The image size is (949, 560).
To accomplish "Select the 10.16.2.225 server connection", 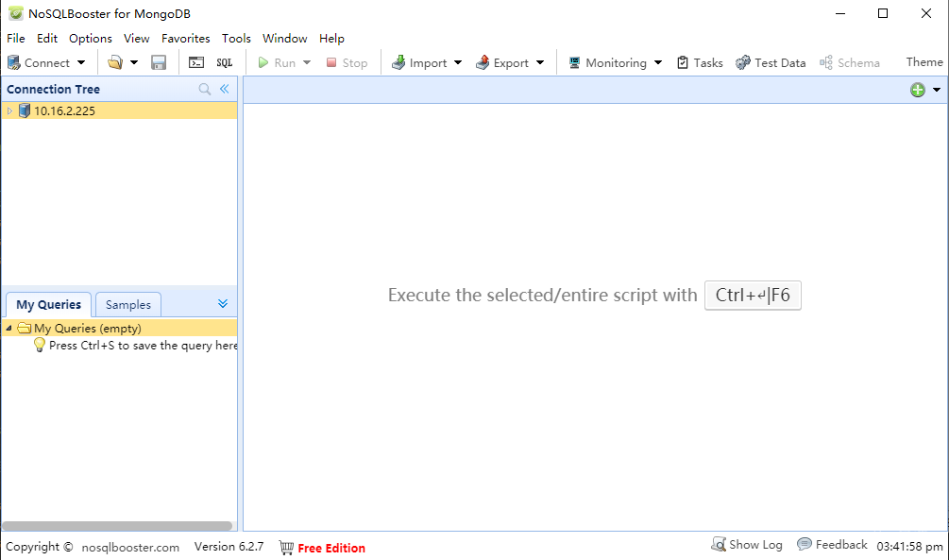I will click(119, 110).
